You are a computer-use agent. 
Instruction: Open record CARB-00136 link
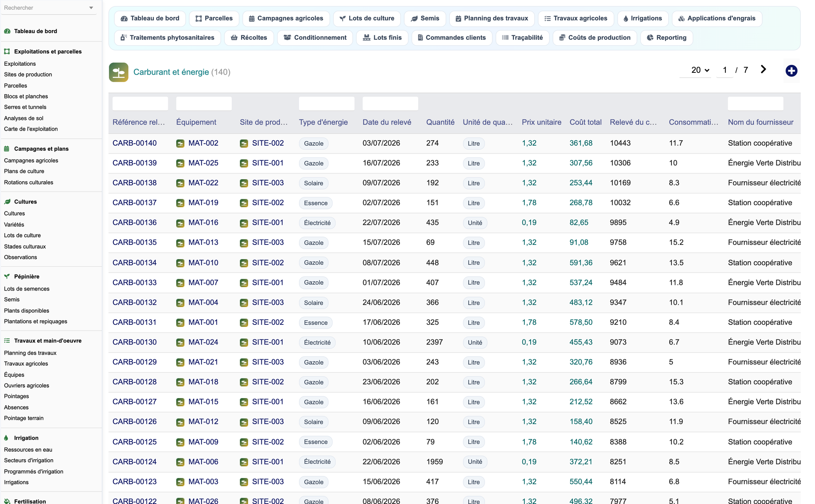134,223
